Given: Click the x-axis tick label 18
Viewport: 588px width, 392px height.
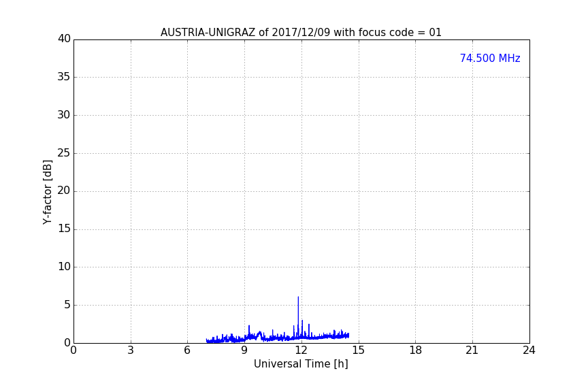Looking at the screenshot, I should (x=415, y=350).
